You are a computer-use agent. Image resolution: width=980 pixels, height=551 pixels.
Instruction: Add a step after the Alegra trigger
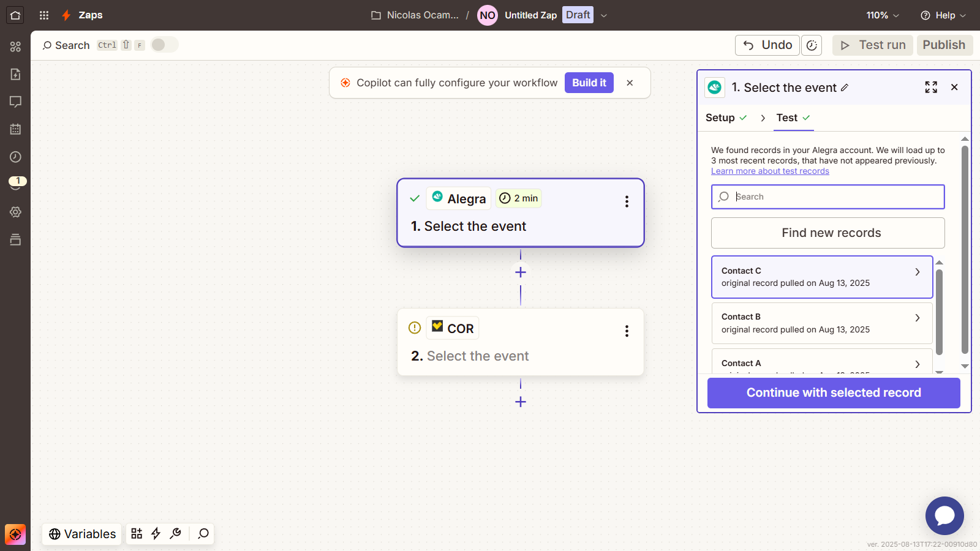pyautogui.click(x=521, y=272)
